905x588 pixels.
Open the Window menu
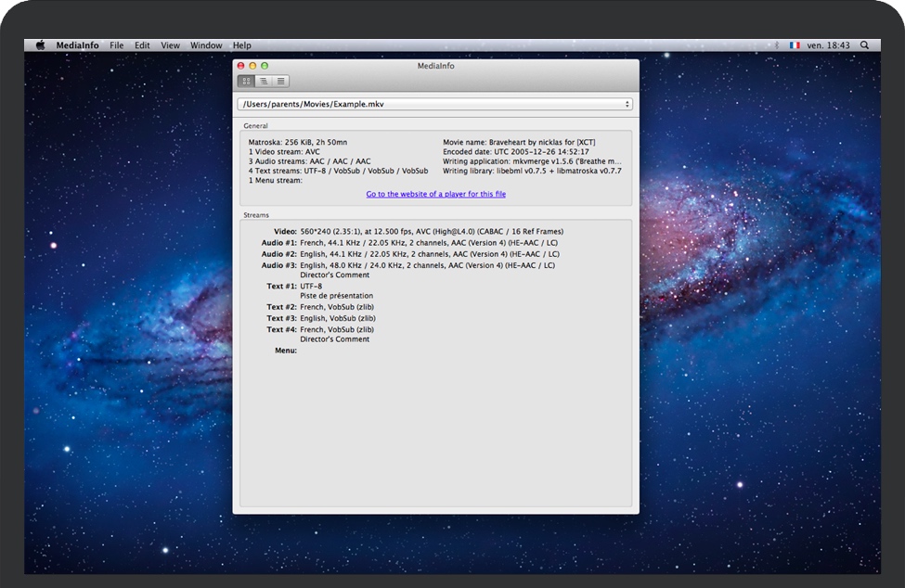click(206, 45)
